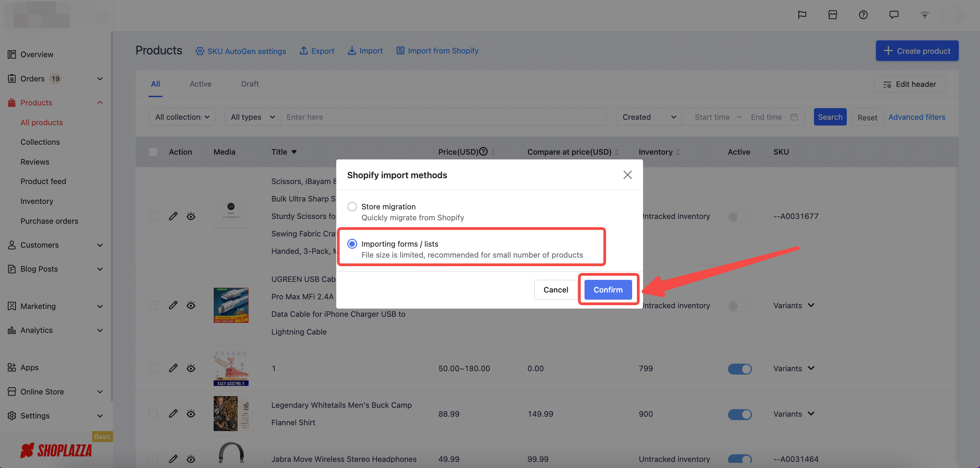Click the price help question mark icon
980x468 pixels.
pyautogui.click(x=483, y=151)
